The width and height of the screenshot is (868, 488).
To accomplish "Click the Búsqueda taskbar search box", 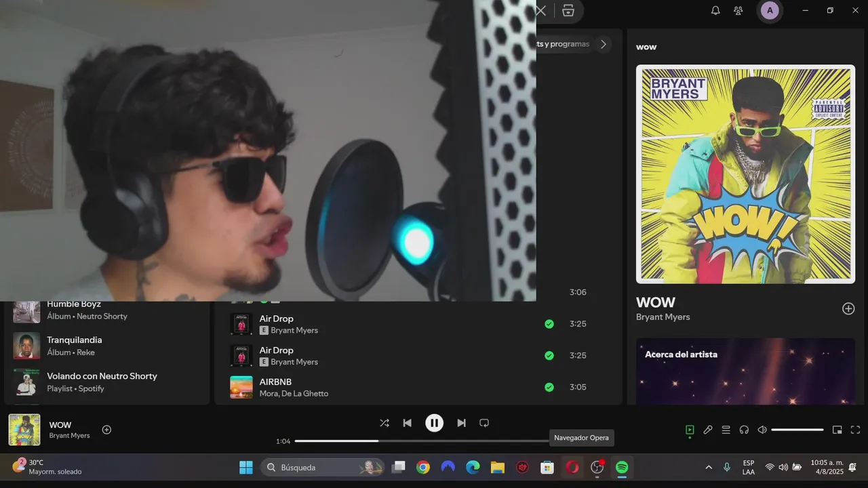I will click(x=323, y=467).
